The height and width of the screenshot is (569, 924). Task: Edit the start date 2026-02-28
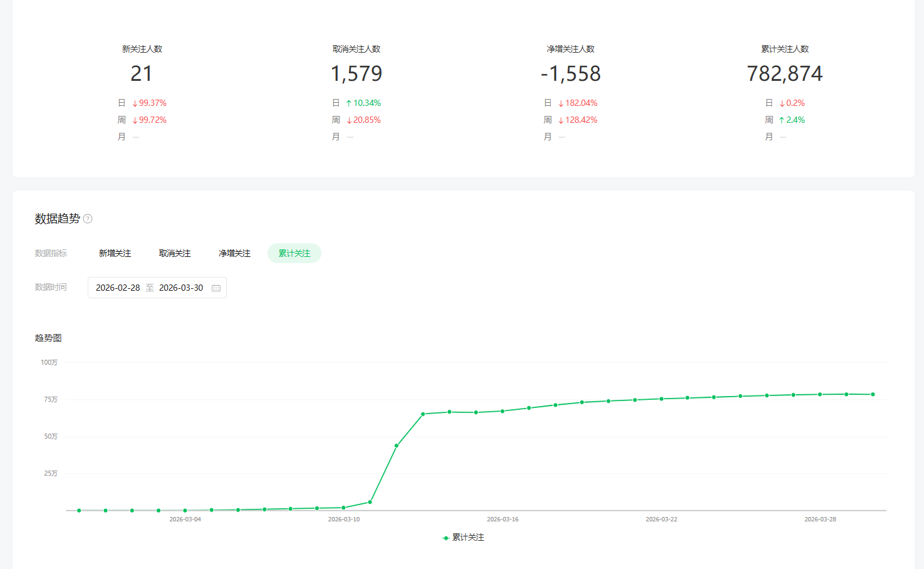point(118,288)
